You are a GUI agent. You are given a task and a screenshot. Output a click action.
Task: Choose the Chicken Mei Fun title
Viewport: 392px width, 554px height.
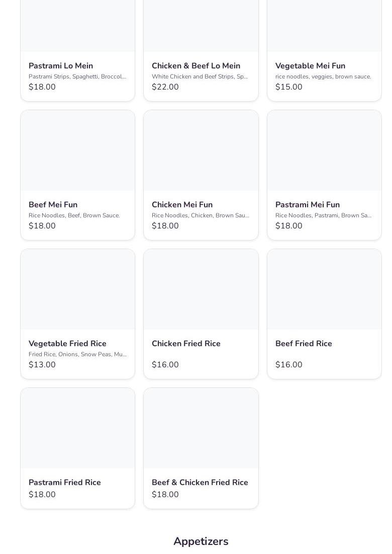tap(182, 205)
